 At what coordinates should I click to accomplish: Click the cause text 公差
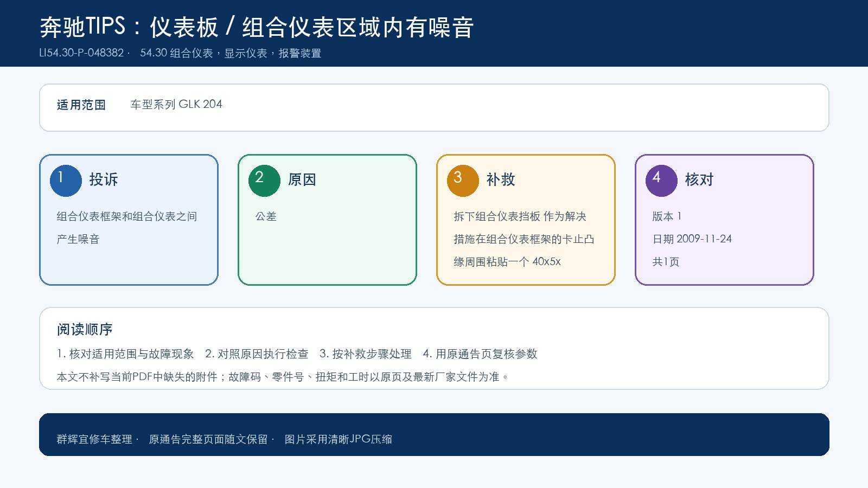coord(266,216)
